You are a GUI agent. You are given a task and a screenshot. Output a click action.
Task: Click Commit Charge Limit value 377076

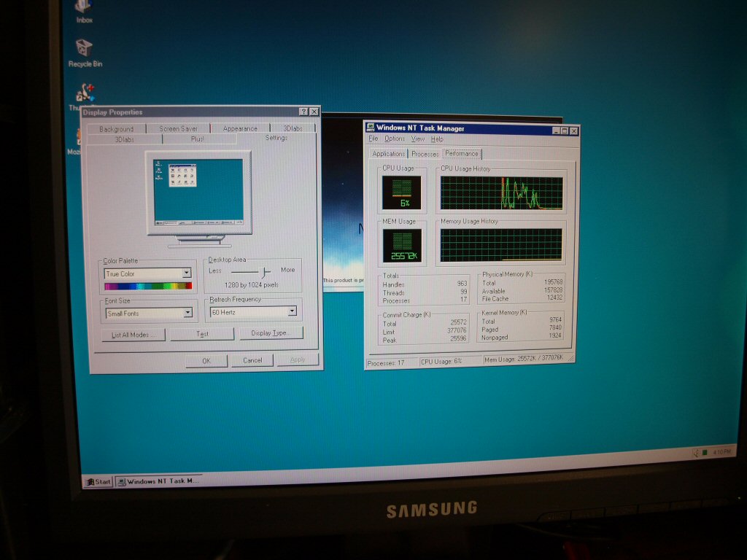457,330
